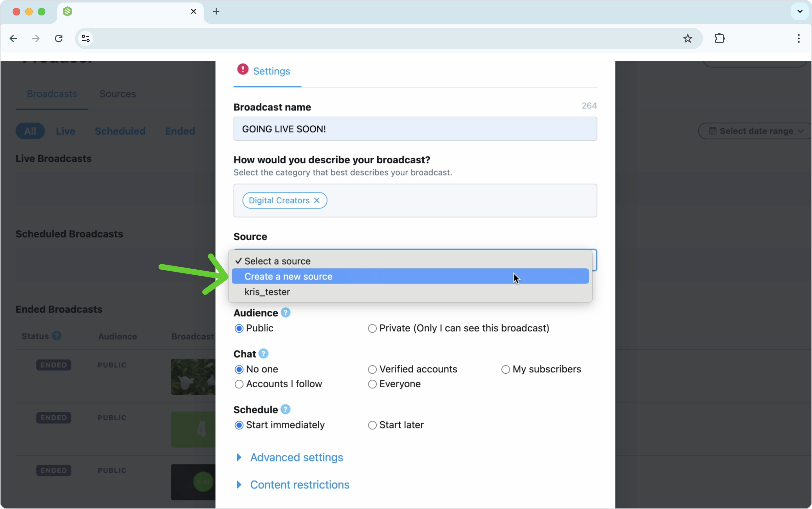Go back using browser back arrow
Screen dimensions: 812x509
(x=14, y=38)
